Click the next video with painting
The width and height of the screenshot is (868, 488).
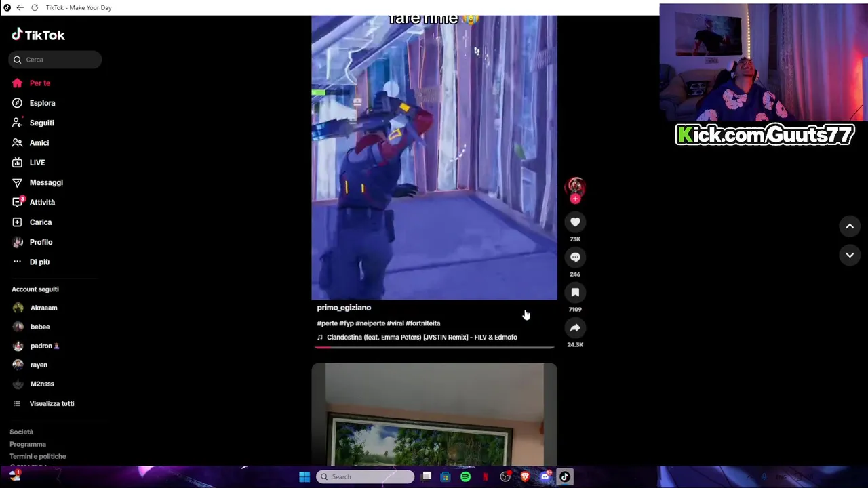(x=434, y=414)
